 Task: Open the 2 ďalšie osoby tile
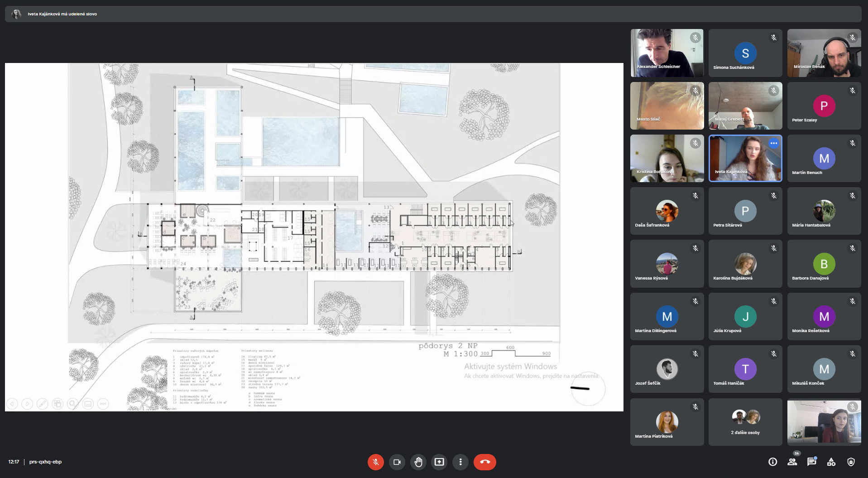pos(745,422)
